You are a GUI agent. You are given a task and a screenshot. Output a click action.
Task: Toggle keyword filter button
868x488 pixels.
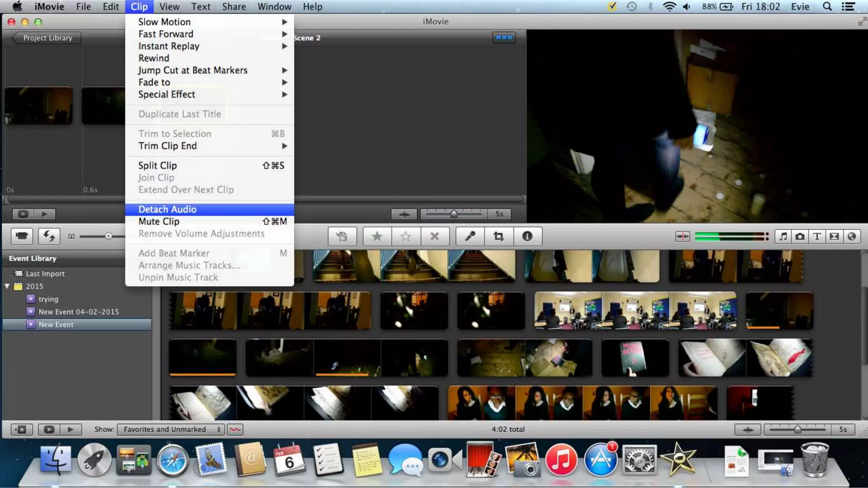[235, 430]
